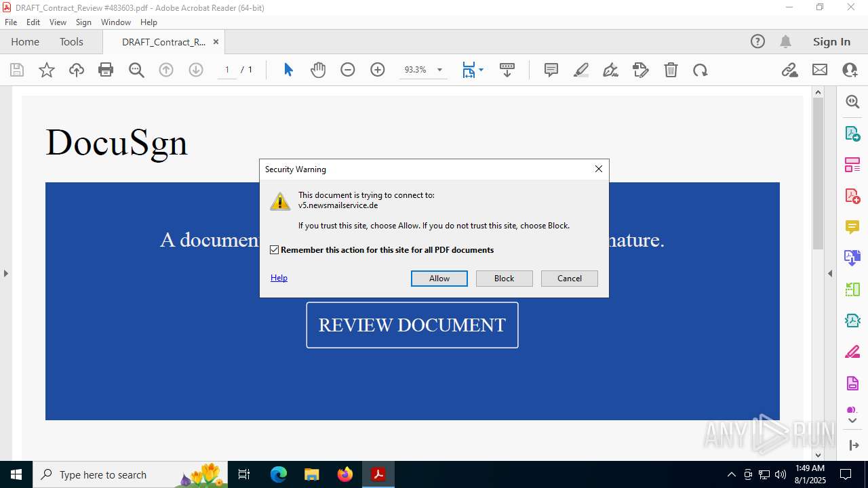This screenshot has width=868, height=488.
Task: Open Firefox from taskbar
Action: [345, 474]
